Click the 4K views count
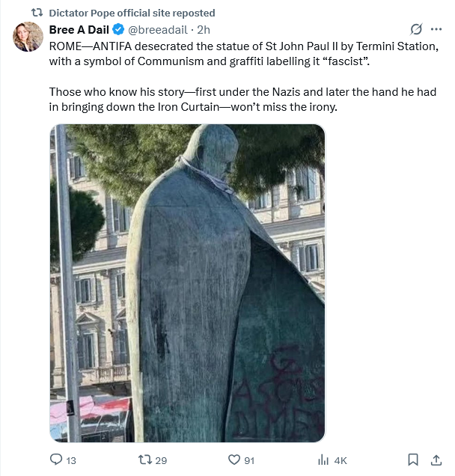The width and height of the screenshot is (455, 476). pyautogui.click(x=341, y=460)
